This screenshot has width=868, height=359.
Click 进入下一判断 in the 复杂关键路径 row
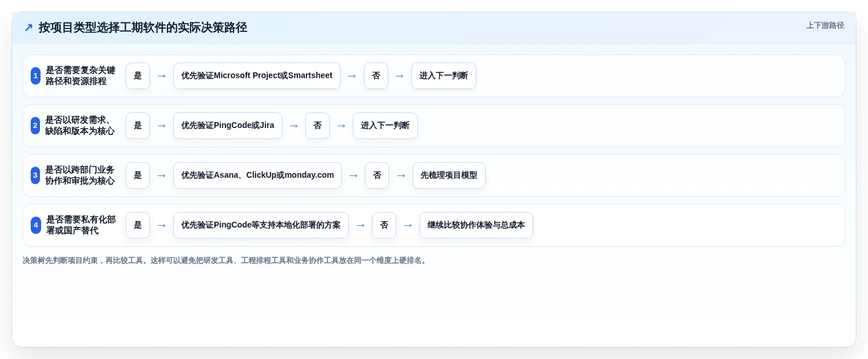444,76
